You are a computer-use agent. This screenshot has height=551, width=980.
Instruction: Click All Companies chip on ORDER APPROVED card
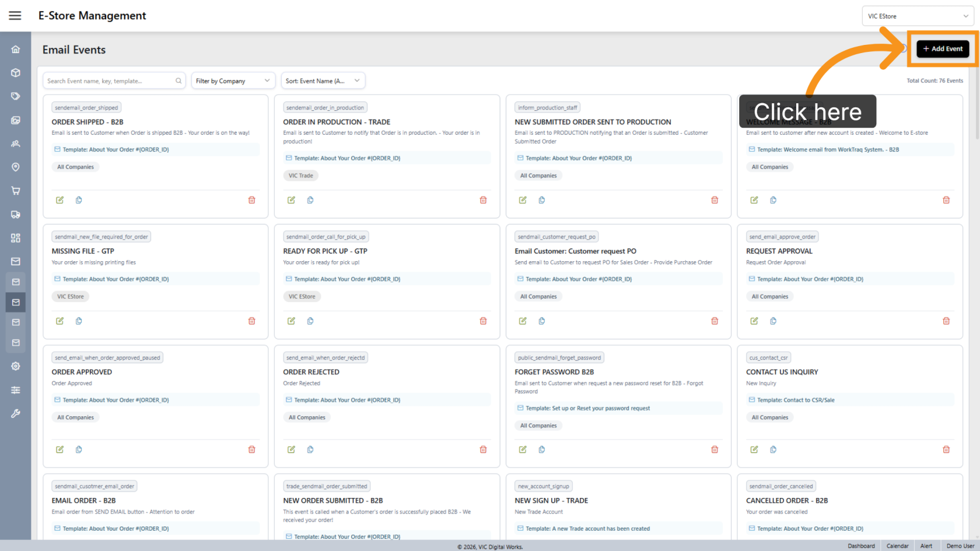tap(75, 417)
